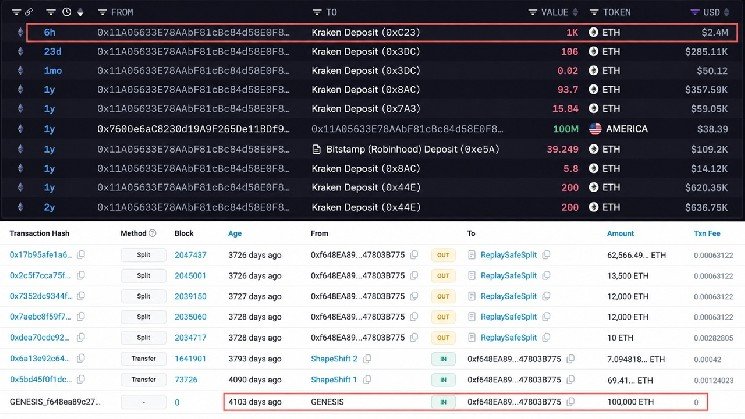Open the USD column filter
The width and height of the screenshot is (745, 419).
click(695, 12)
